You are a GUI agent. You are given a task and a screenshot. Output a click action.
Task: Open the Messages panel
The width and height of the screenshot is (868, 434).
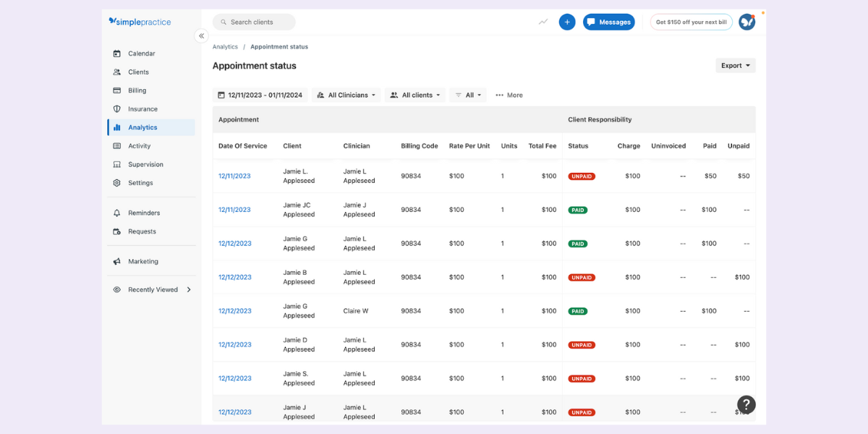[609, 22]
